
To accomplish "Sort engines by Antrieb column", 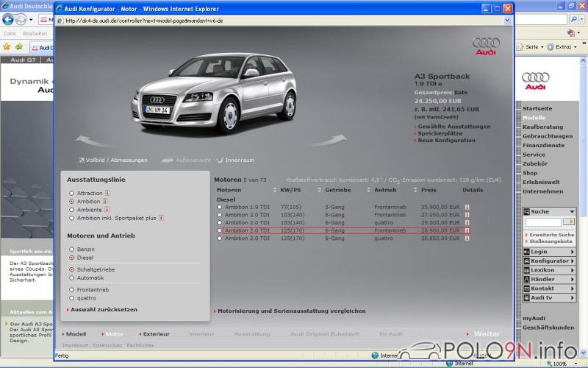I will 415,190.
